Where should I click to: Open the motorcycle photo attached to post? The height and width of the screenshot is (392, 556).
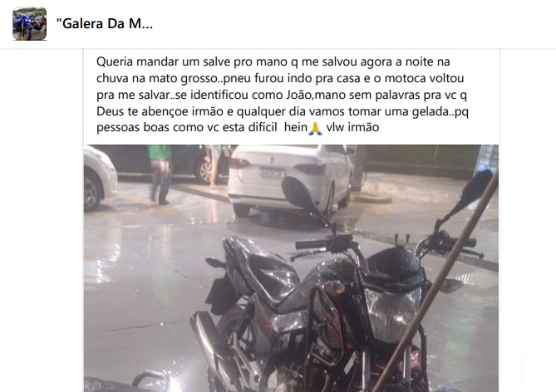tap(291, 268)
